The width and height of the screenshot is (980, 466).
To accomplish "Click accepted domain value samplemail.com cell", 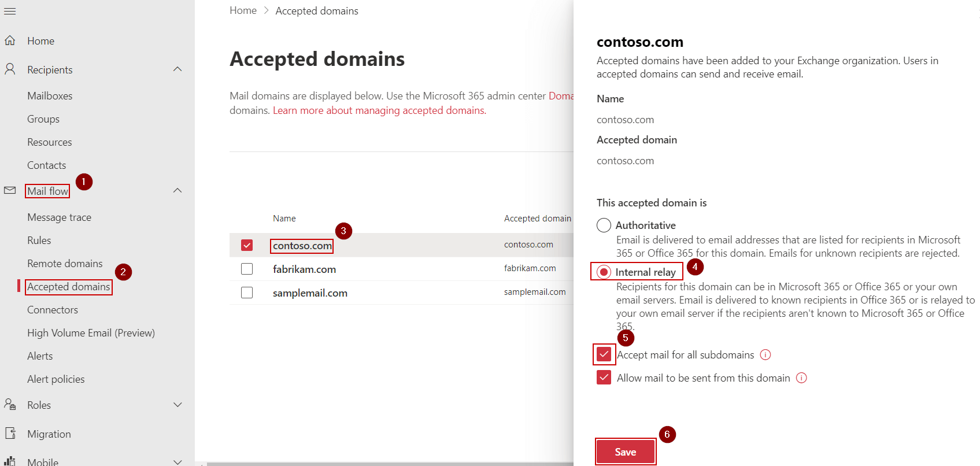I will (x=535, y=292).
